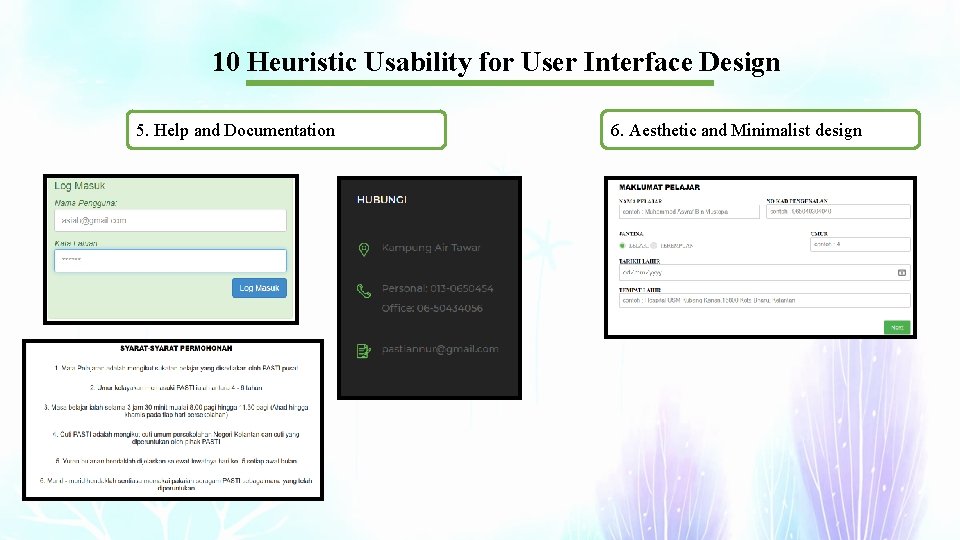Click the Umur input field

pyautogui.click(x=860, y=244)
